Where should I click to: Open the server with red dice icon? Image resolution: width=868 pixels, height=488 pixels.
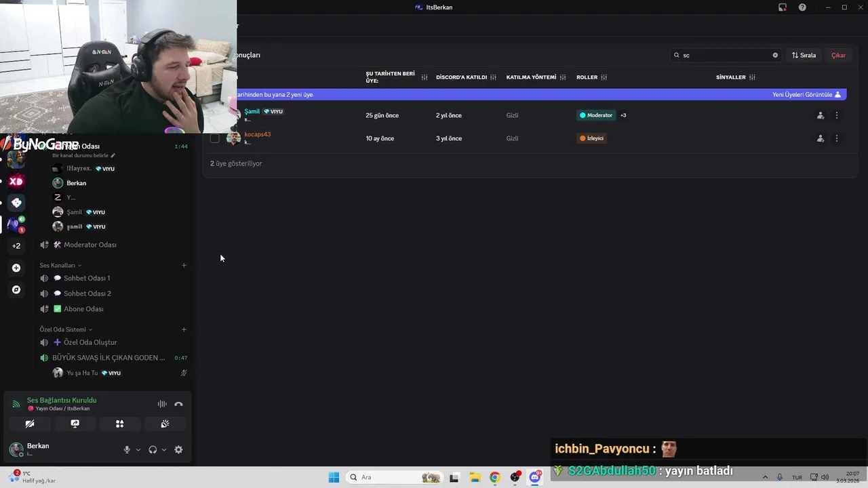(x=16, y=203)
